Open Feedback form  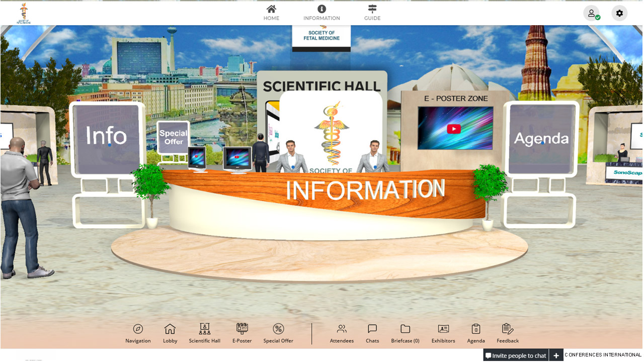tap(508, 334)
